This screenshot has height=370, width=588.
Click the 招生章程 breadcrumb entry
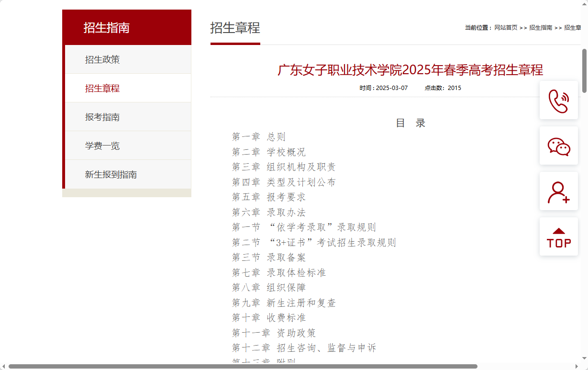[574, 27]
